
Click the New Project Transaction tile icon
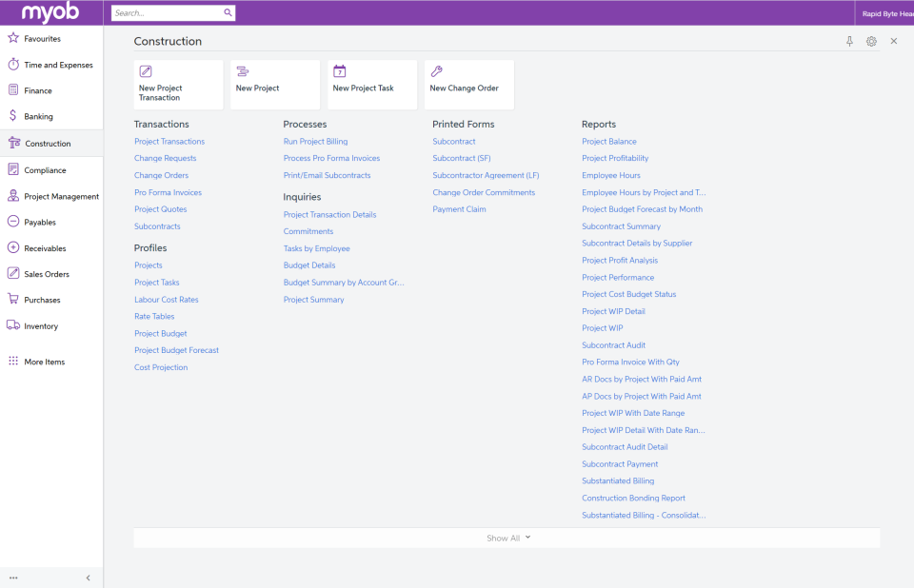click(146, 71)
